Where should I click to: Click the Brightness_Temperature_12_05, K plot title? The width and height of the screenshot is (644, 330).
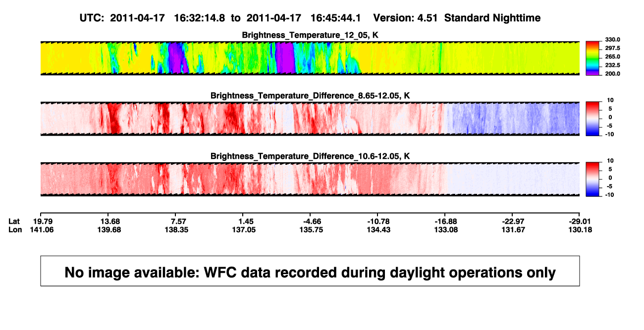(x=310, y=35)
